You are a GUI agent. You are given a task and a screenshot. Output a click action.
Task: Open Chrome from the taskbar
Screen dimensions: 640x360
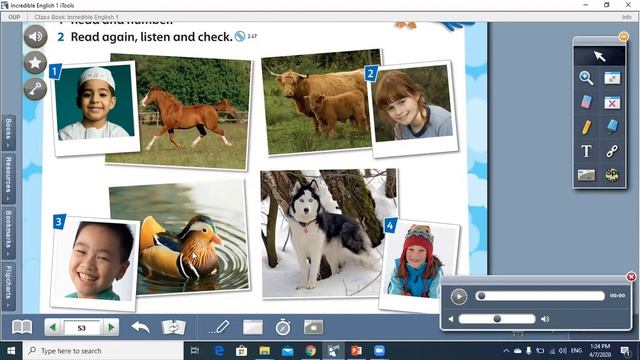click(x=311, y=351)
